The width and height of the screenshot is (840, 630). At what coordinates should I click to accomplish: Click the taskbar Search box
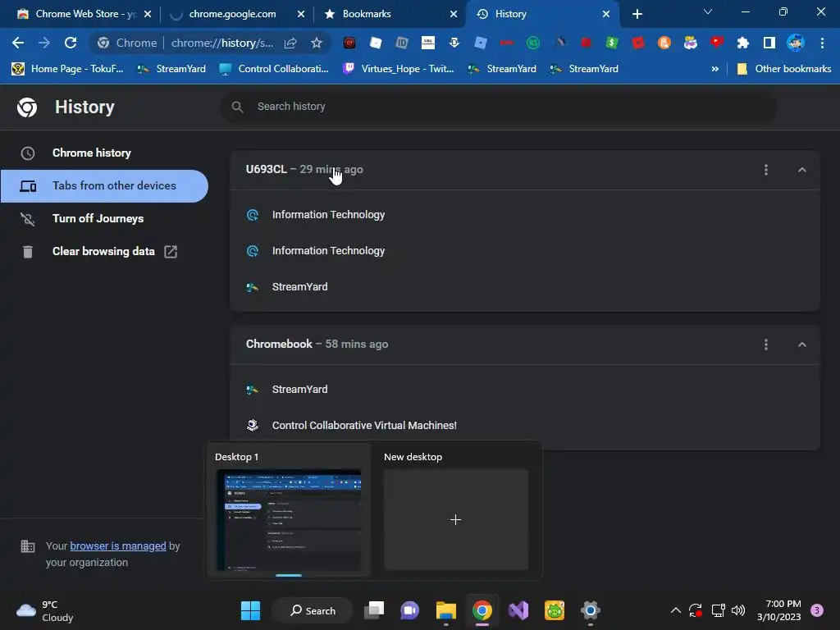pyautogui.click(x=313, y=610)
